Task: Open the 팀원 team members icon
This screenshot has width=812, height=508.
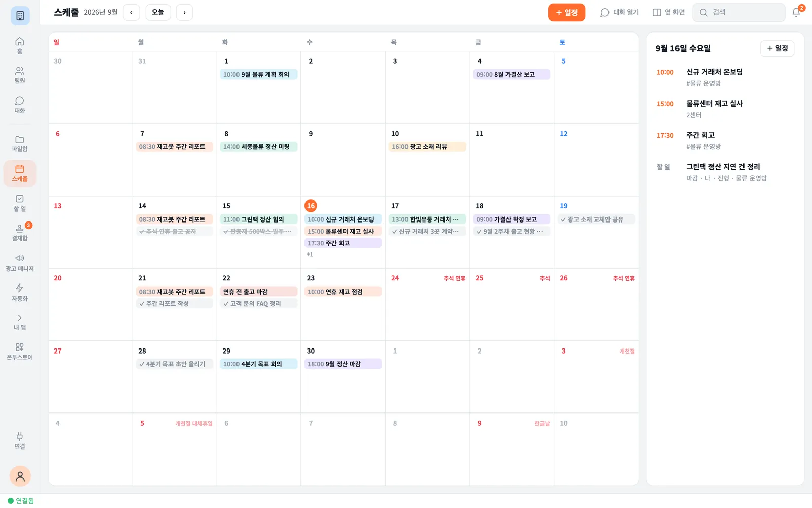Action: point(20,71)
